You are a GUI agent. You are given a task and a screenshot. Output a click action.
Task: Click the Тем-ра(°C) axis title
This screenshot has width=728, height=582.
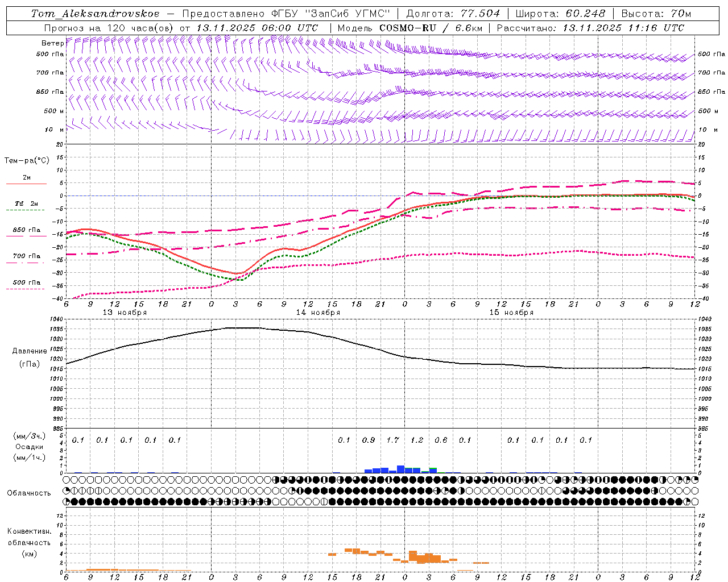coord(27,161)
